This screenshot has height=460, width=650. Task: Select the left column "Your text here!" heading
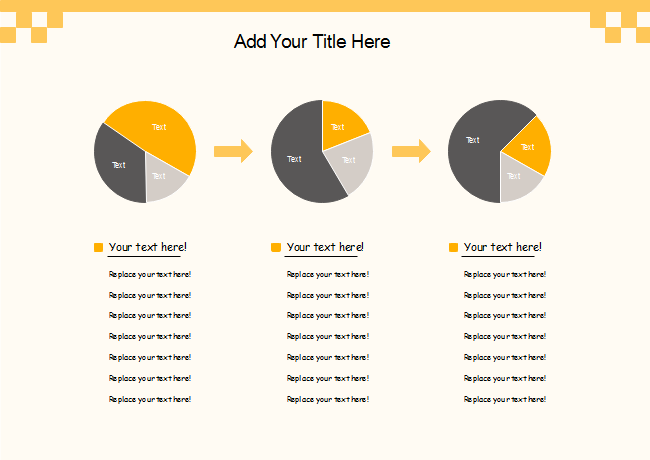point(148,247)
